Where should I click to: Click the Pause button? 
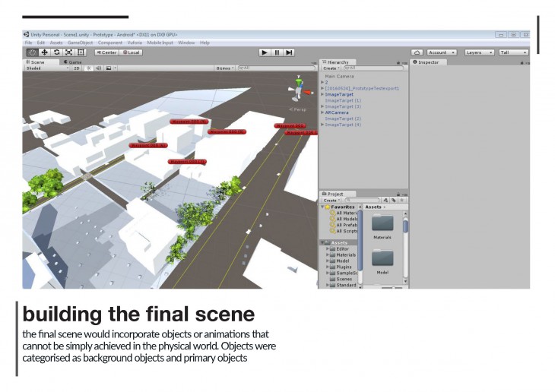pyautogui.click(x=277, y=52)
